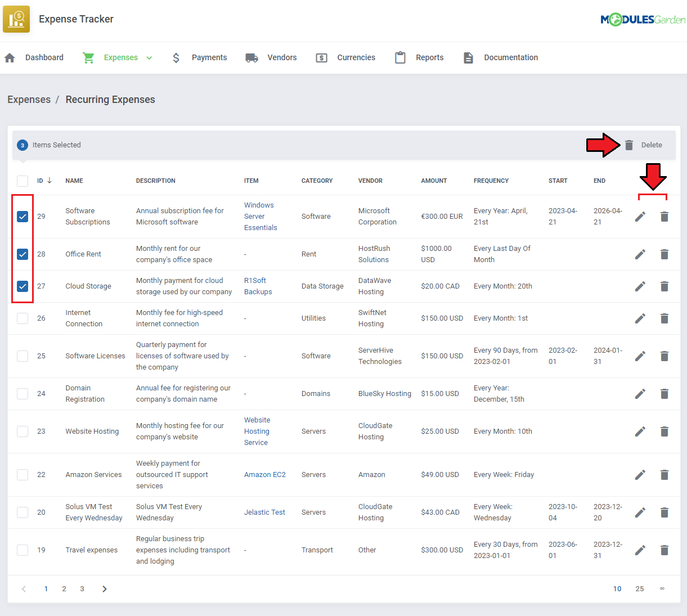Check the Software Licenses row checkbox
Screen dimensions: 687x616
tap(23, 356)
